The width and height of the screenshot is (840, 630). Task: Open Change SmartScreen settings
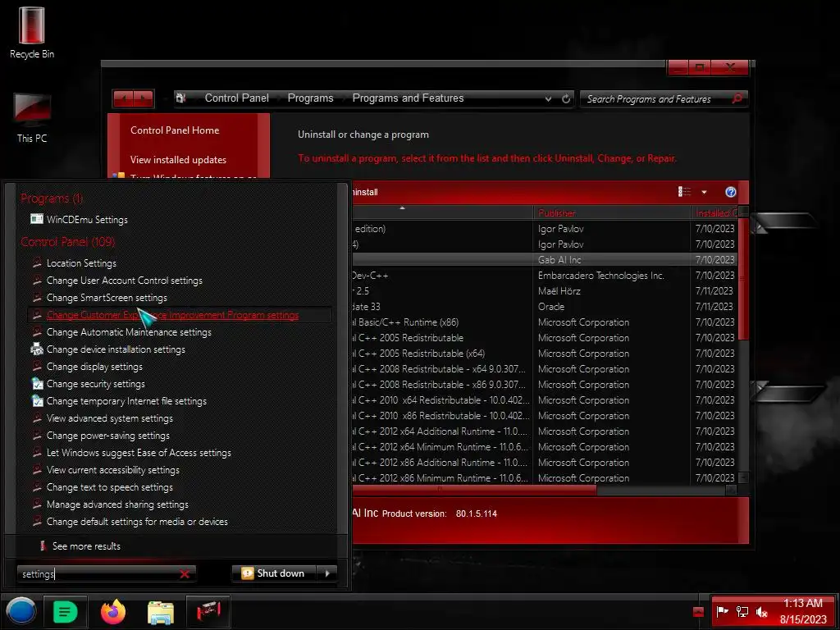(107, 297)
